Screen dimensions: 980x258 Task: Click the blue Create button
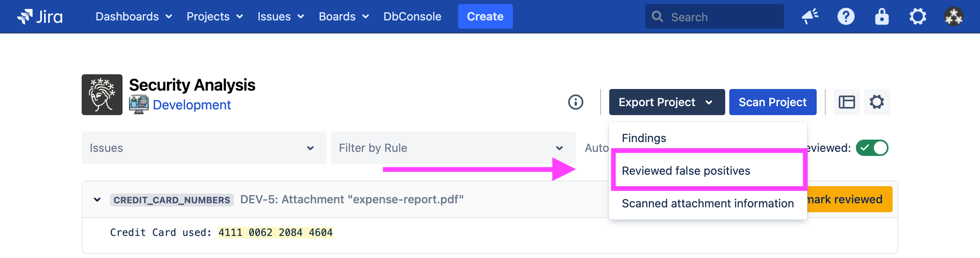tap(485, 17)
